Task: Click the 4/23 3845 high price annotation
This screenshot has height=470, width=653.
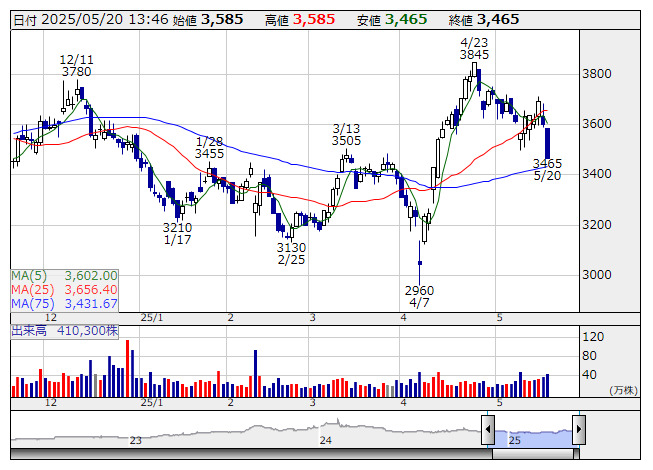Action: tap(474, 49)
